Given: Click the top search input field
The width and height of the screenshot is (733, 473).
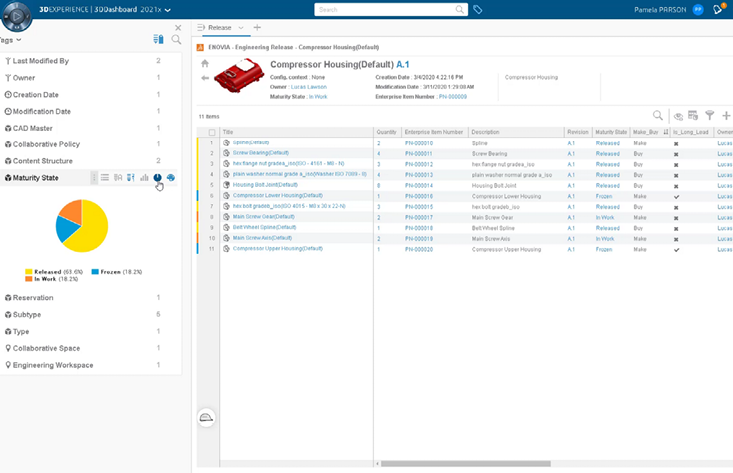Looking at the screenshot, I should click(385, 9).
